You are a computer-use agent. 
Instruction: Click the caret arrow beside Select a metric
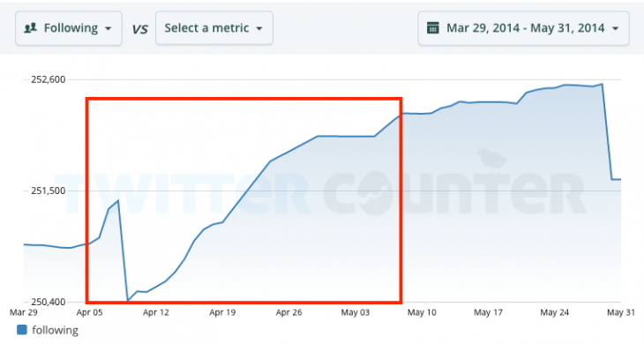point(259,29)
